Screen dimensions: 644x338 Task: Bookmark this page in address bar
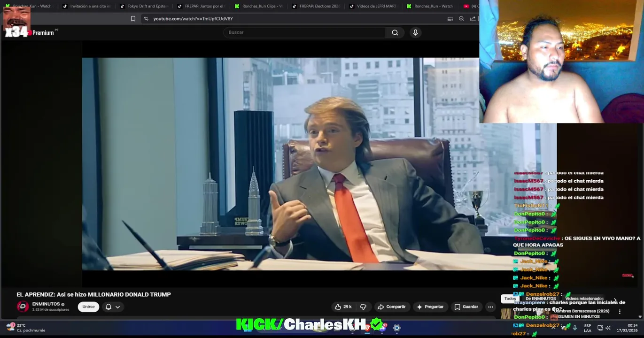pyautogui.click(x=133, y=19)
